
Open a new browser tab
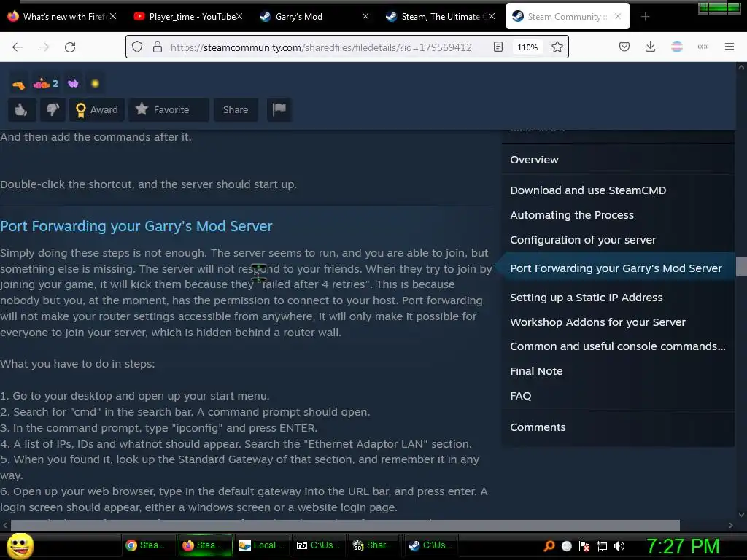coord(645,17)
